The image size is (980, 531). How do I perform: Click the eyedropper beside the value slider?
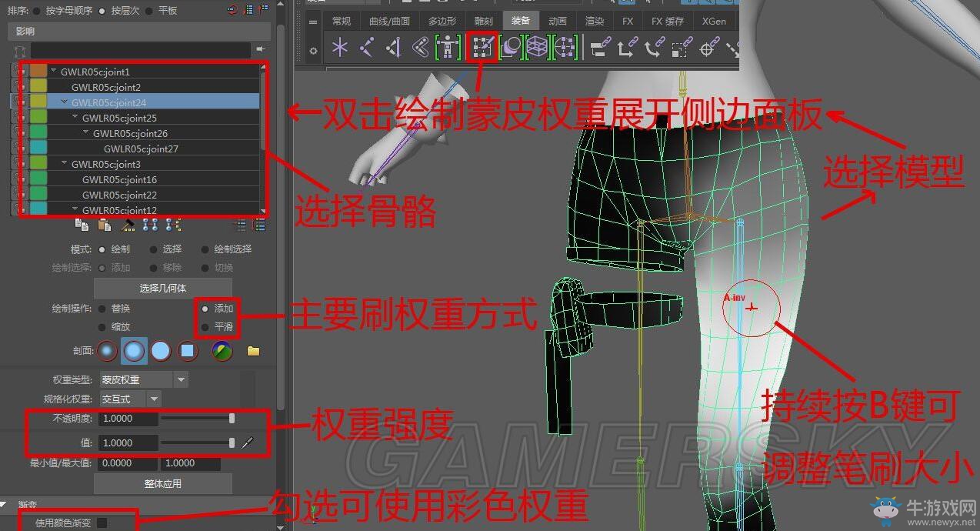point(247,442)
